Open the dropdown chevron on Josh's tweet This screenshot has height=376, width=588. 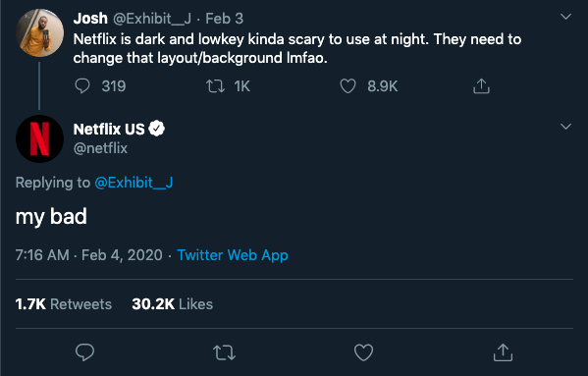coord(565,17)
